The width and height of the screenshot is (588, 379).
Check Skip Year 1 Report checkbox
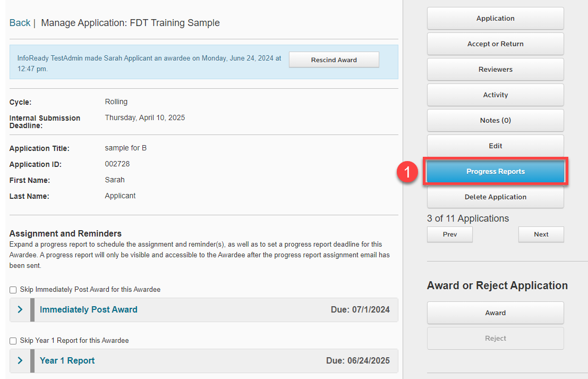[13, 341]
